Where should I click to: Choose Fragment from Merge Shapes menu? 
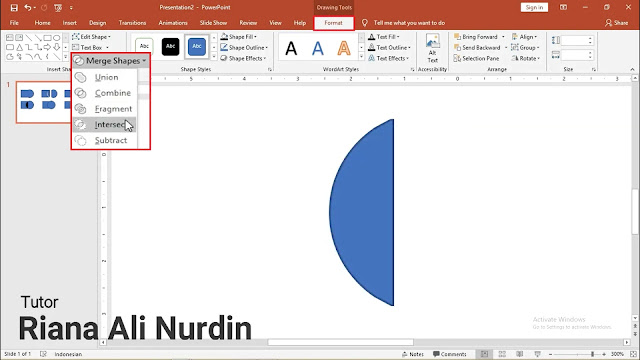[104, 109]
